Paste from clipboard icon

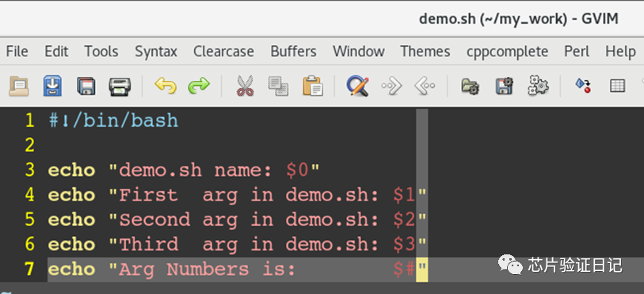tap(313, 86)
